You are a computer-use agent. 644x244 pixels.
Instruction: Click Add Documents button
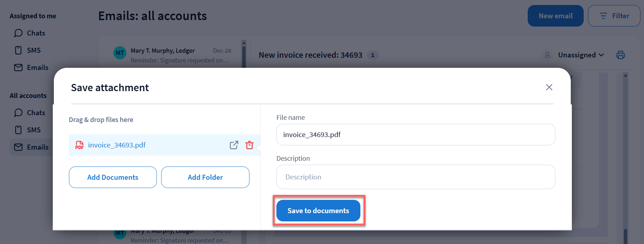113,177
